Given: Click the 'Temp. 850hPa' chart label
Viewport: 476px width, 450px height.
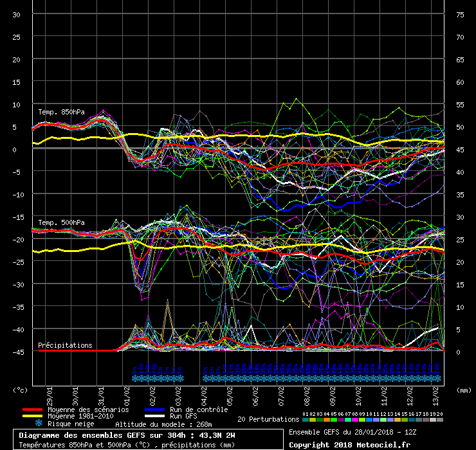Looking at the screenshot, I should [x=61, y=112].
